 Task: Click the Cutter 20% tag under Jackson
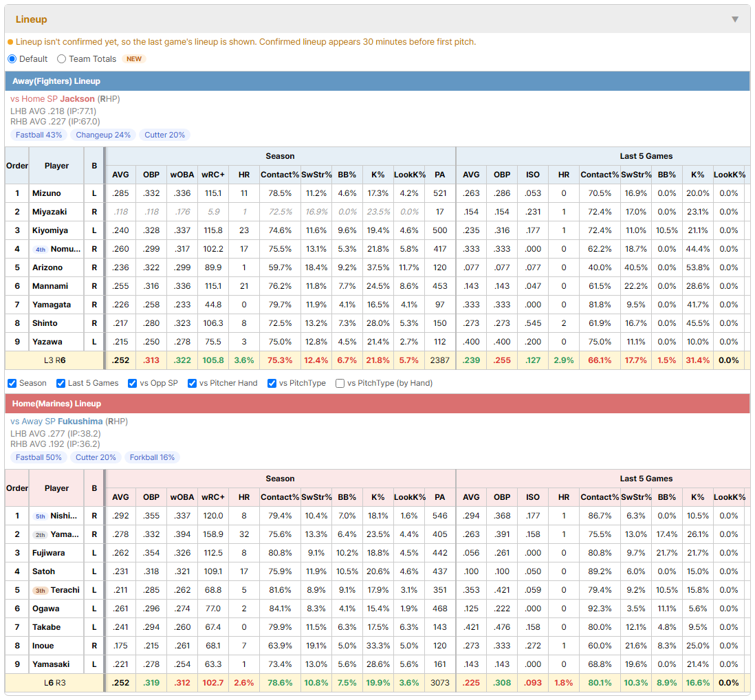(164, 135)
